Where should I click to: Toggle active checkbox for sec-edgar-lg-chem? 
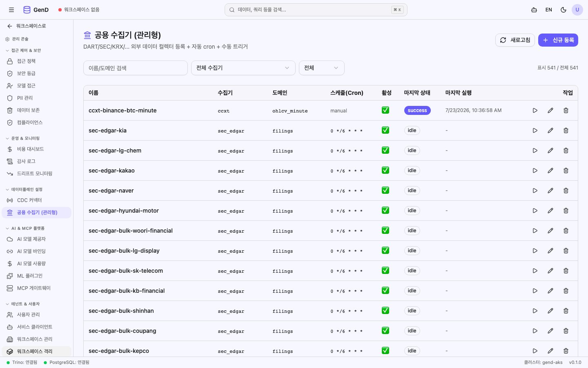pos(385,150)
